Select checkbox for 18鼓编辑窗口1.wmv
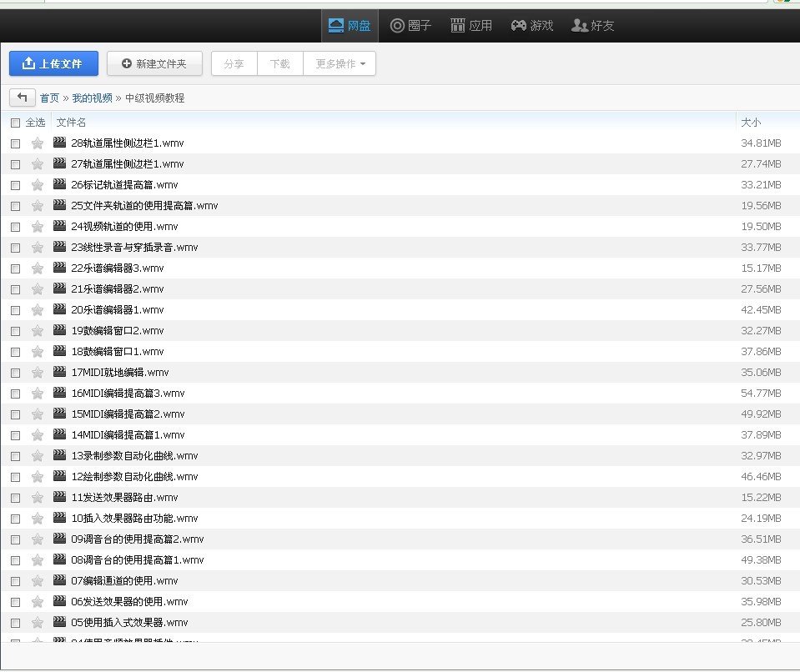 point(15,352)
